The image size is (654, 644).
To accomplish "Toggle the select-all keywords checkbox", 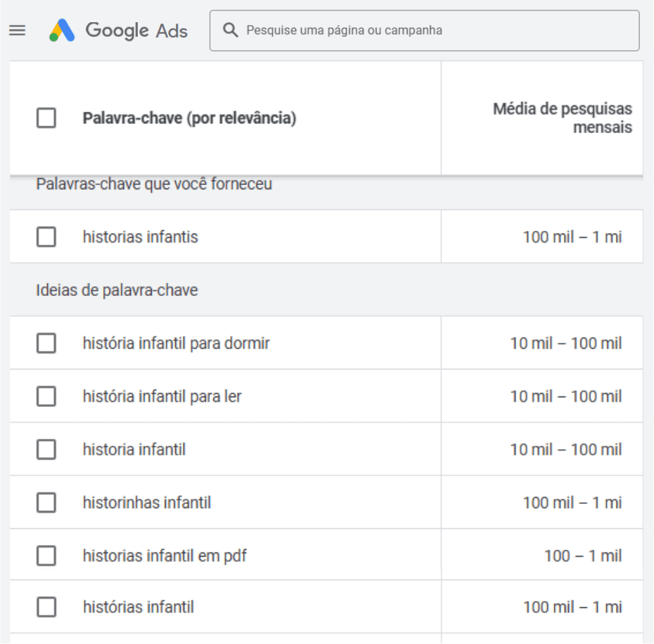I will (x=46, y=119).
